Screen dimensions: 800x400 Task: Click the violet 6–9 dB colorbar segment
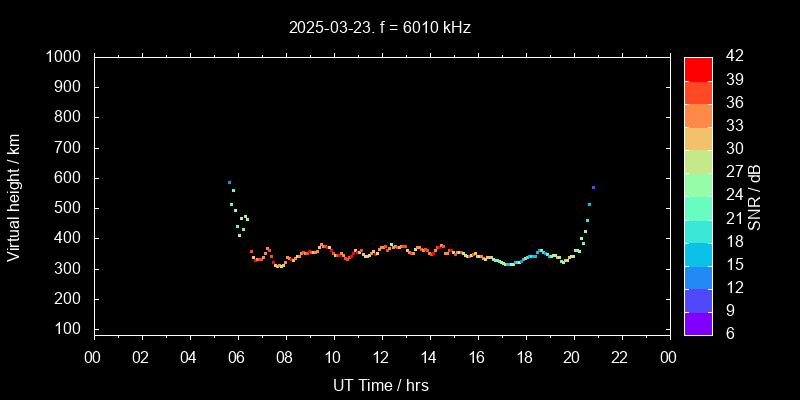(698, 322)
